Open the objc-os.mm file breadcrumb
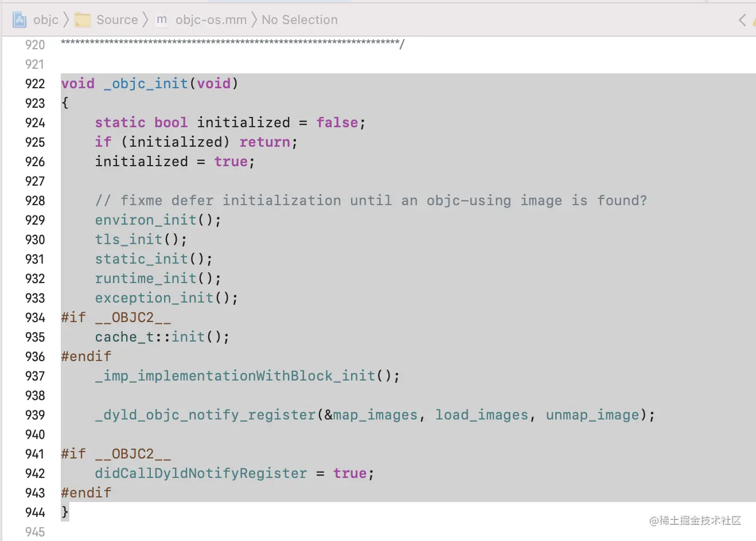756x541 pixels. coord(211,20)
